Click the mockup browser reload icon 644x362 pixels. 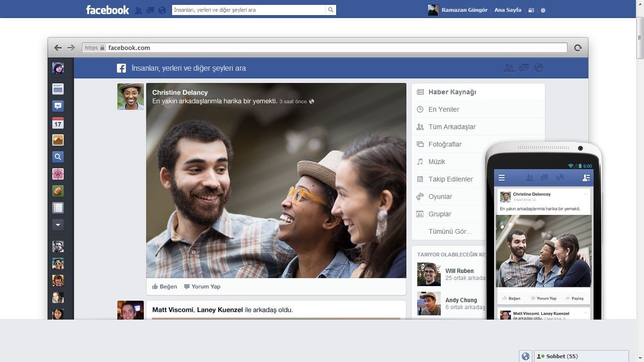tap(578, 48)
